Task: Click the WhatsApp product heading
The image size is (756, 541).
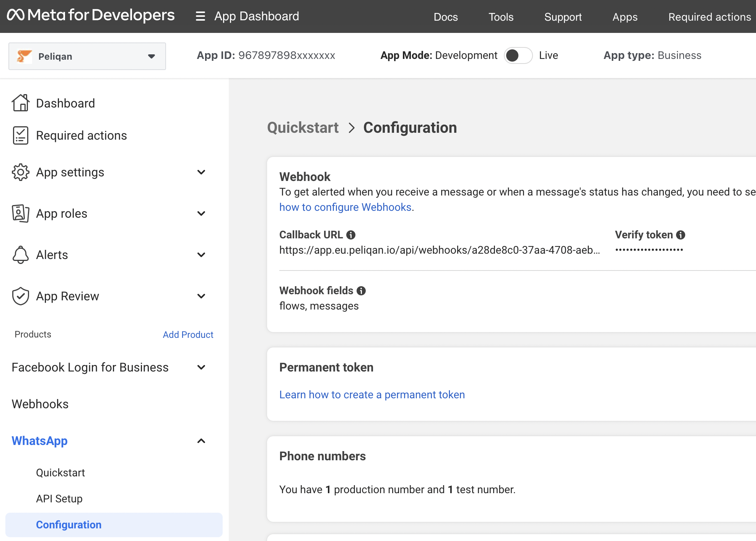Action: coord(40,441)
